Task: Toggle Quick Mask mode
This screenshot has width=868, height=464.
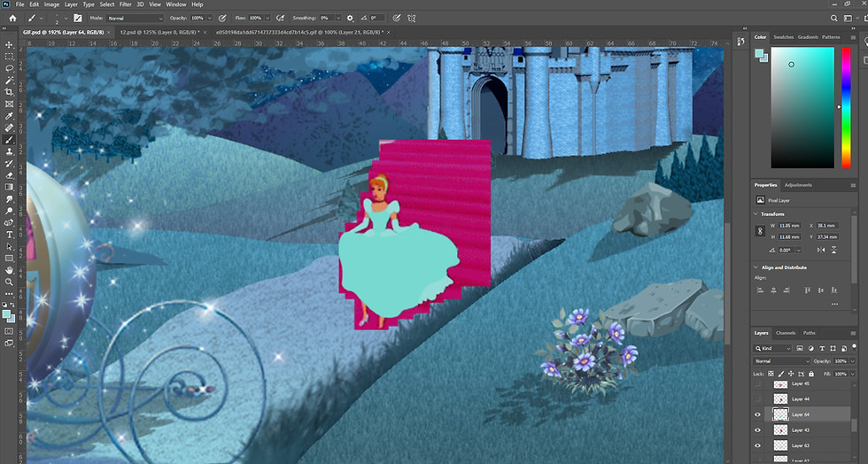Action: click(x=9, y=331)
